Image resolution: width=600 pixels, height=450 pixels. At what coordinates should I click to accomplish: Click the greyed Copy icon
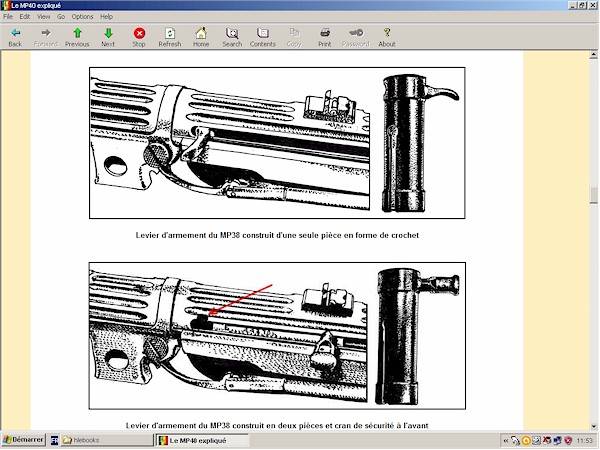pos(294,37)
